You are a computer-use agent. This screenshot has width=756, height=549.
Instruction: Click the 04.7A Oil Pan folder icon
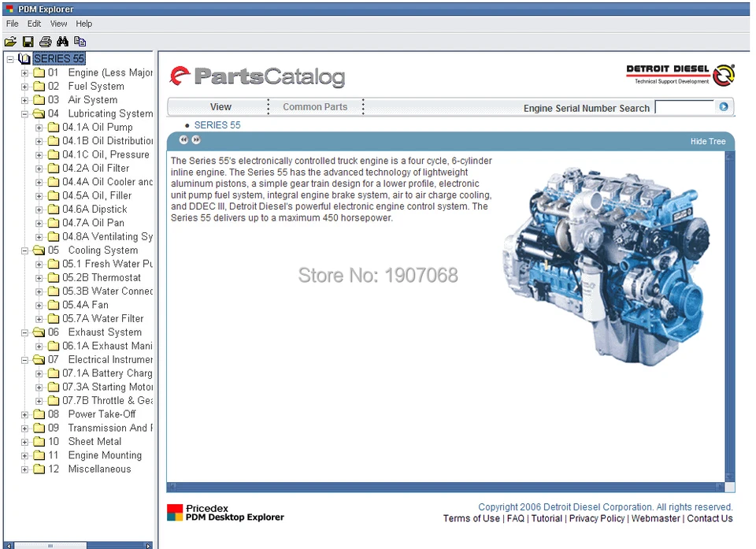54,223
